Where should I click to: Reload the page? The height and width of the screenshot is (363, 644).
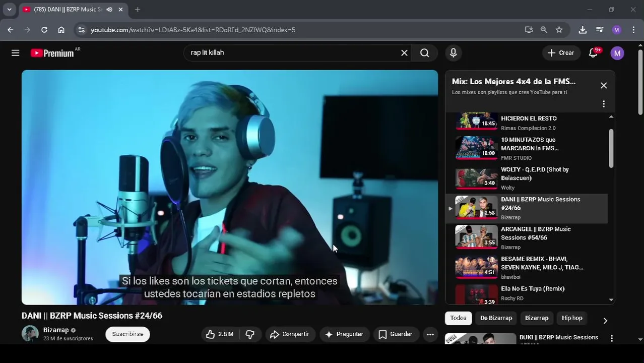pos(44,30)
